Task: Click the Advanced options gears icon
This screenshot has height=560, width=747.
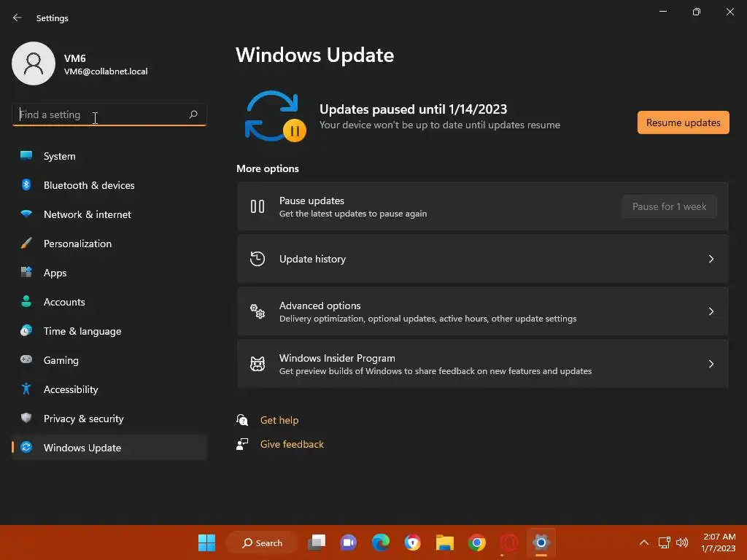Action: (258, 311)
